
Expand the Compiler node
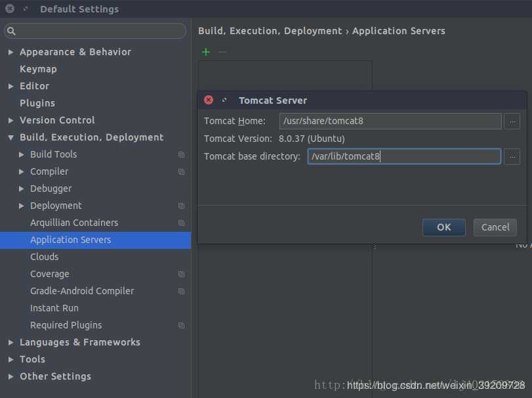point(22,172)
